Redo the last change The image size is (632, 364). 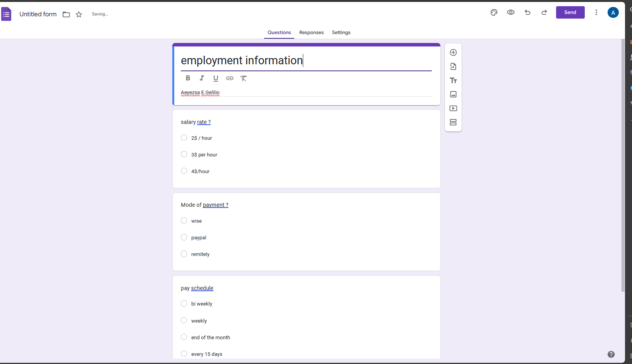(544, 12)
